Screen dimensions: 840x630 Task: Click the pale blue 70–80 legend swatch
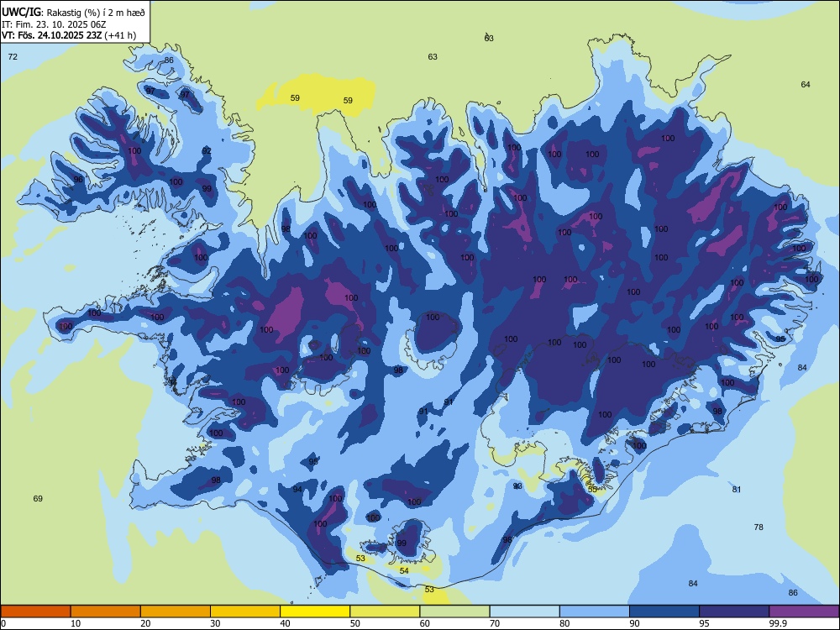(x=524, y=612)
